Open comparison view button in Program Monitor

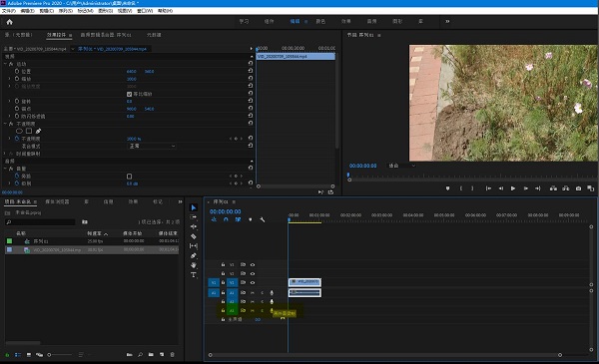[x=591, y=188]
